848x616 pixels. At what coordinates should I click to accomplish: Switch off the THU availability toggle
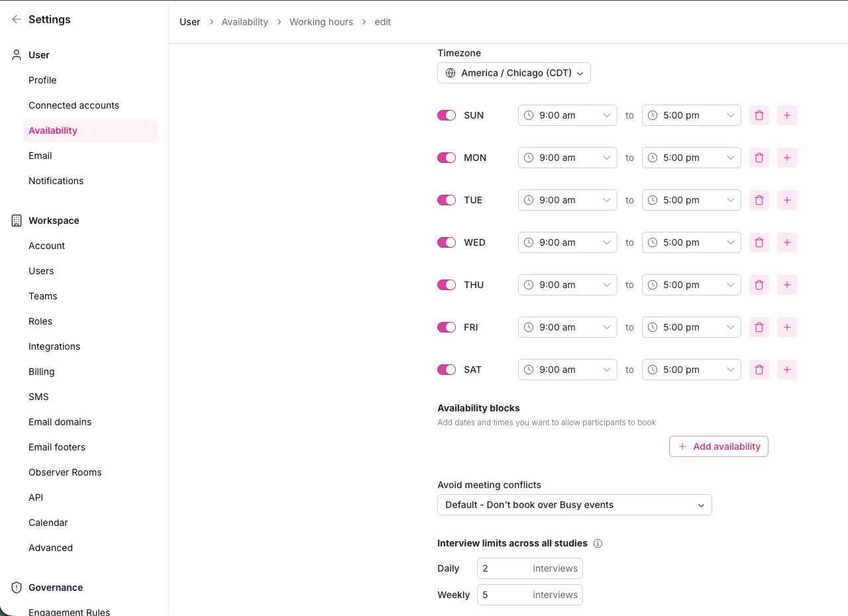447,285
